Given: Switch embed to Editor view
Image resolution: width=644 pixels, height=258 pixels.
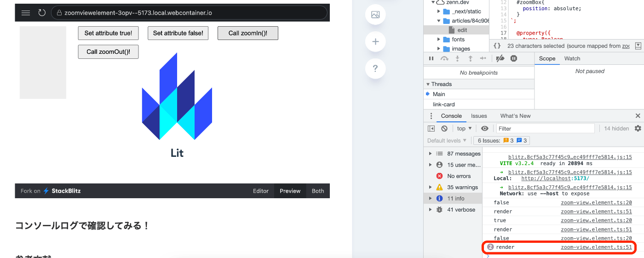Looking at the screenshot, I should (x=261, y=191).
